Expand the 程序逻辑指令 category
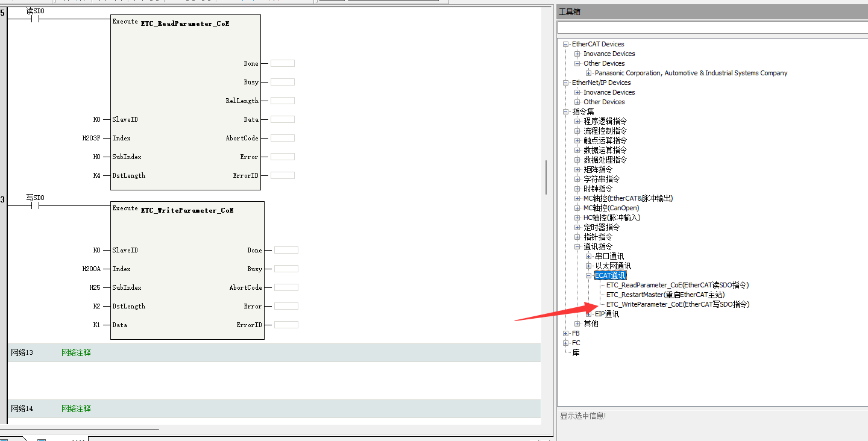Image resolution: width=868 pixels, height=441 pixels. pyautogui.click(x=577, y=121)
